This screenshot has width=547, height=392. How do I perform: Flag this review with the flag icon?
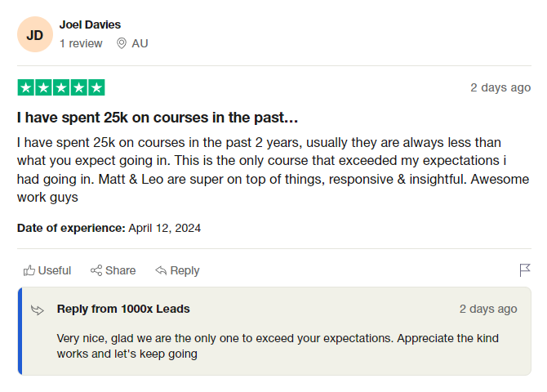525,270
